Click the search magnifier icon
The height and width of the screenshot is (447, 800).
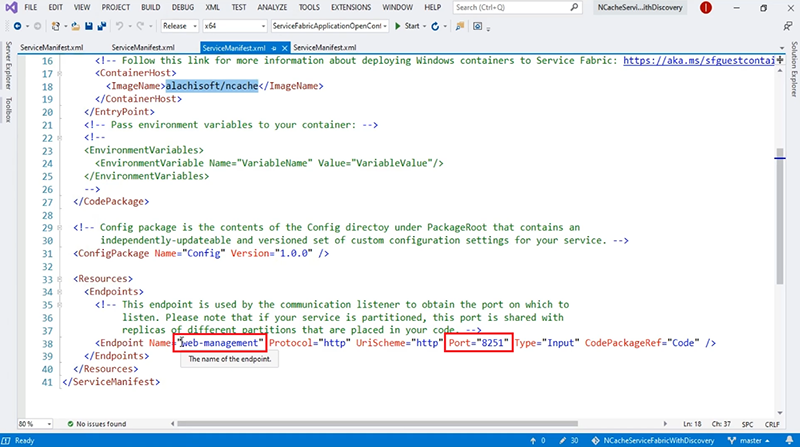pyautogui.click(x=574, y=7)
